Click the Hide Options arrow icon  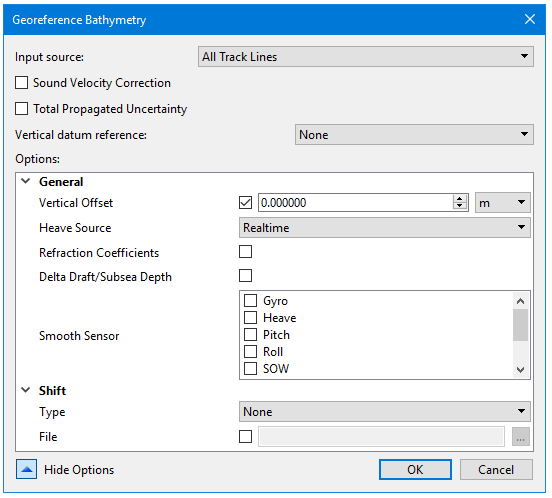click(x=26, y=469)
